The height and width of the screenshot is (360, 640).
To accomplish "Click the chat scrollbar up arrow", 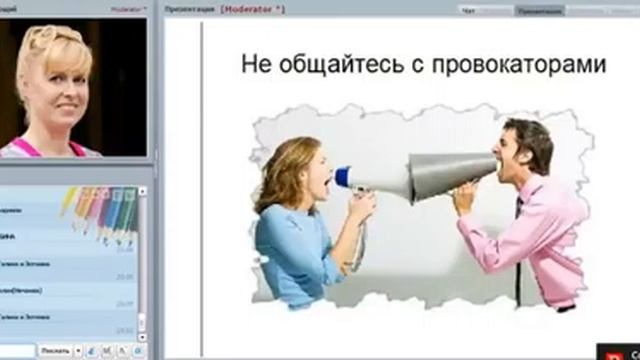I will point(142,191).
